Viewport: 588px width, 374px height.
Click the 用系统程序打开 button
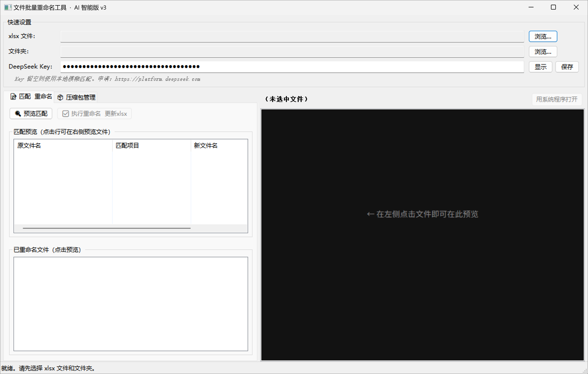pyautogui.click(x=557, y=99)
